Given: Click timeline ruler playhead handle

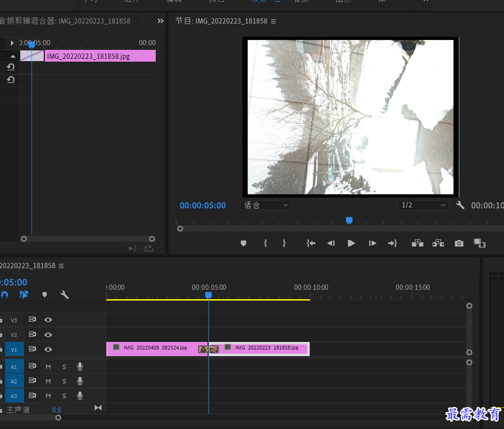Looking at the screenshot, I should point(208,295).
